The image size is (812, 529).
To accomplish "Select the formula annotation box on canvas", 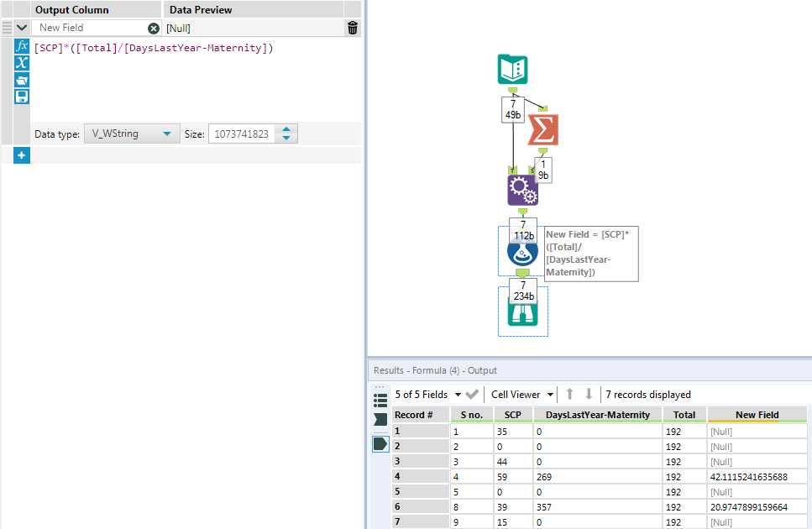I will tap(591, 254).
